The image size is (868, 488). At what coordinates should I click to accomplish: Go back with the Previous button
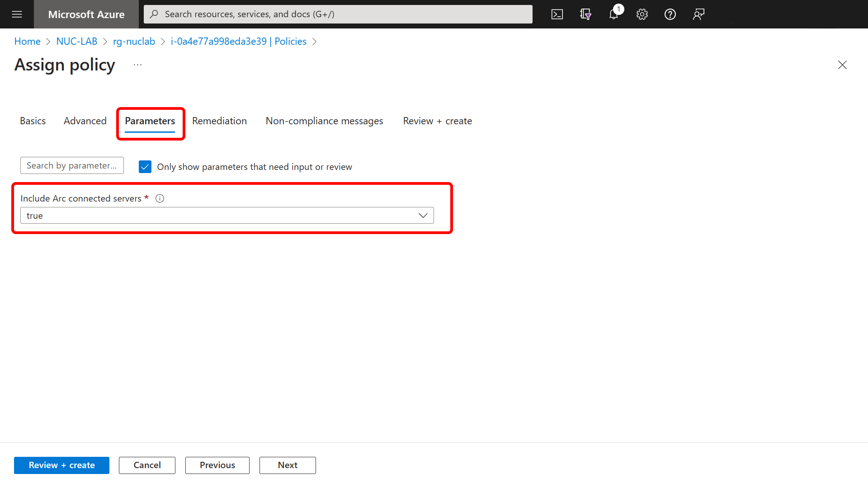coord(217,465)
